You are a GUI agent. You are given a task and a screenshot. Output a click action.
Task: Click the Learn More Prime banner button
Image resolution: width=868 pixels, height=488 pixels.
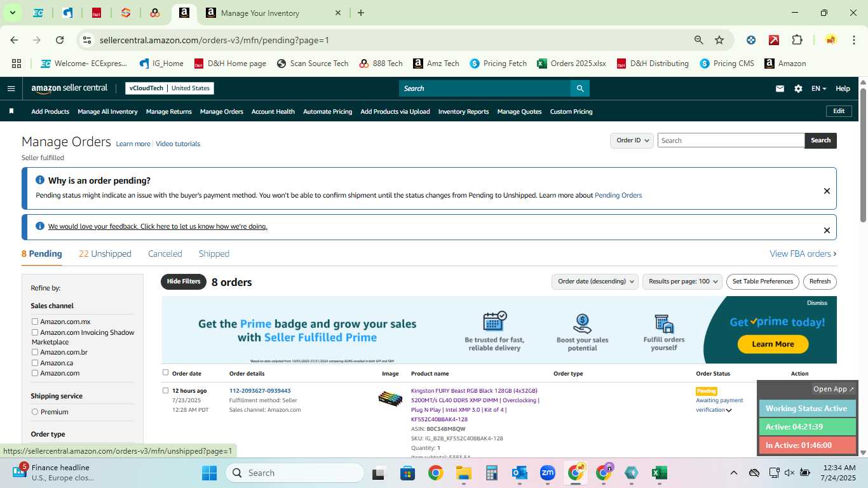(773, 344)
